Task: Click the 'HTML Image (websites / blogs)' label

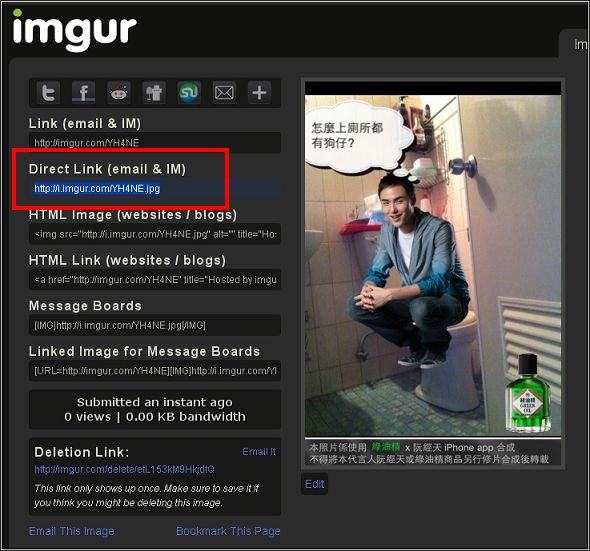Action: click(x=133, y=215)
